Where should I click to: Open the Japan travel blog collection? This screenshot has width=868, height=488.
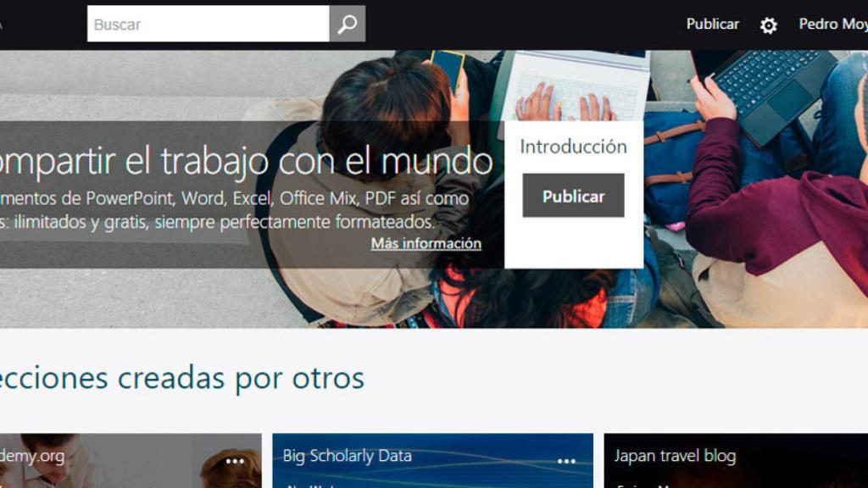click(x=673, y=456)
